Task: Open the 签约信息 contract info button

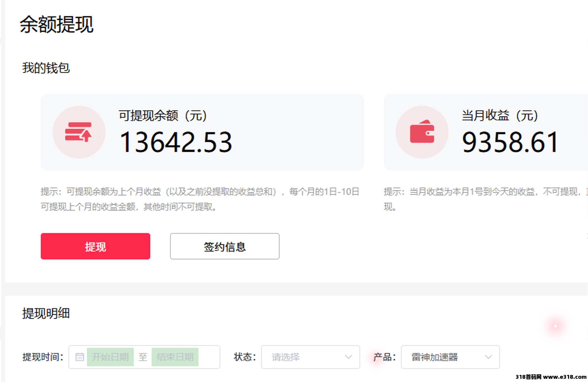Action: [225, 246]
